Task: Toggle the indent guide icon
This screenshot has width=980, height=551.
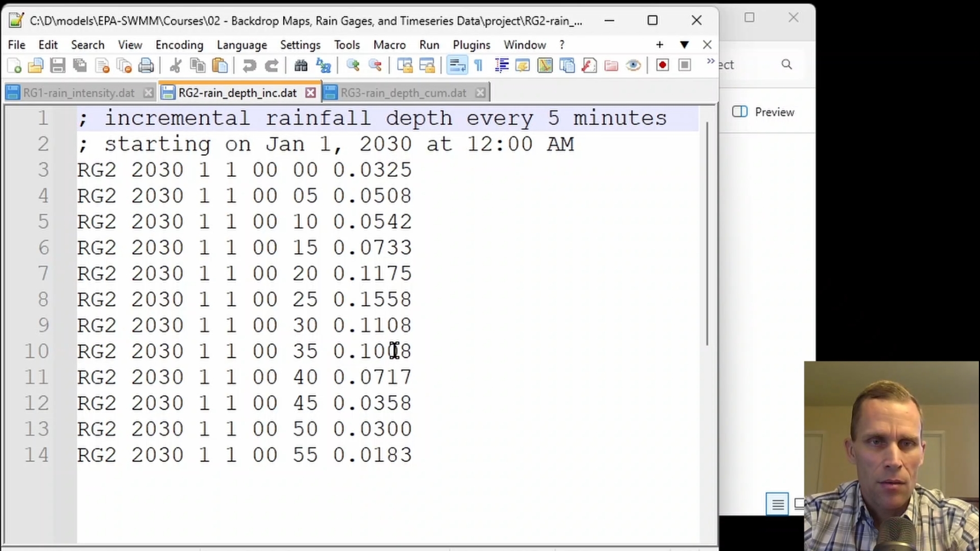Action: pos(501,66)
